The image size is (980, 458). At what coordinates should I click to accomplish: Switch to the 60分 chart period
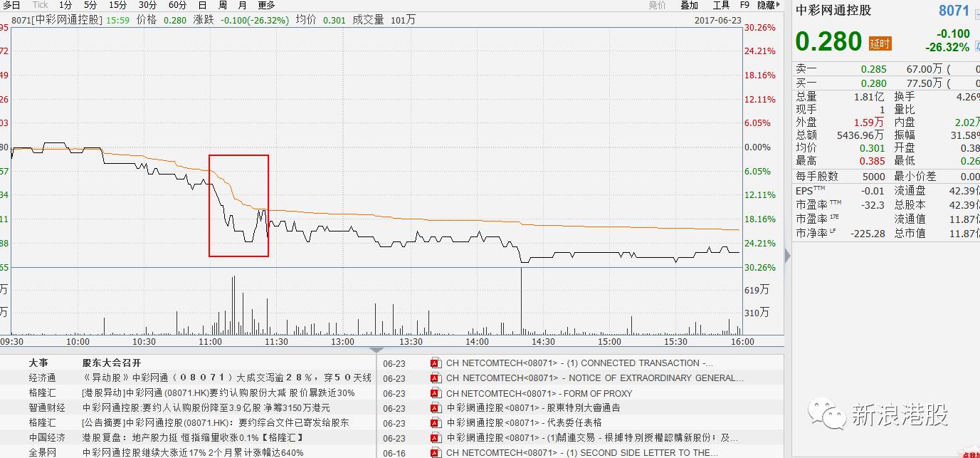click(x=177, y=5)
